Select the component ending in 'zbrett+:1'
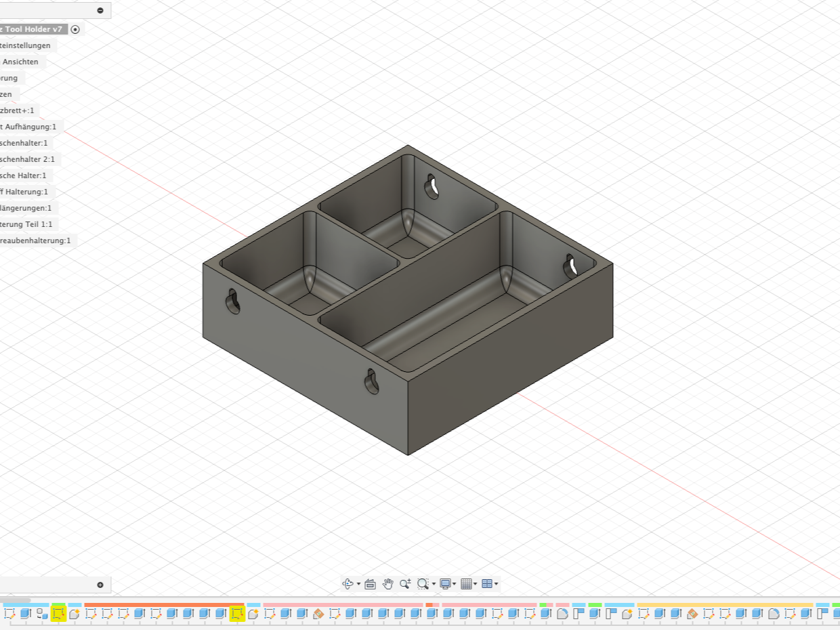Viewport: 840px width, 630px height. [x=20, y=110]
